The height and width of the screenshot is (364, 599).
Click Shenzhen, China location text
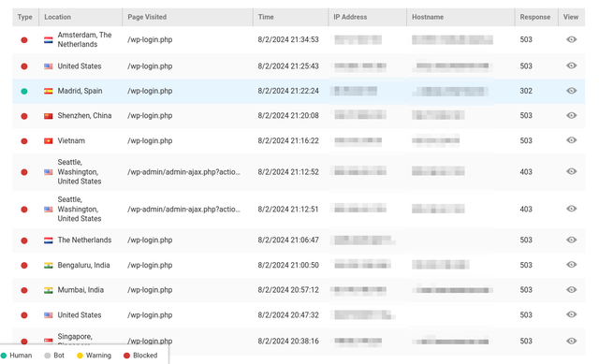[84, 116]
